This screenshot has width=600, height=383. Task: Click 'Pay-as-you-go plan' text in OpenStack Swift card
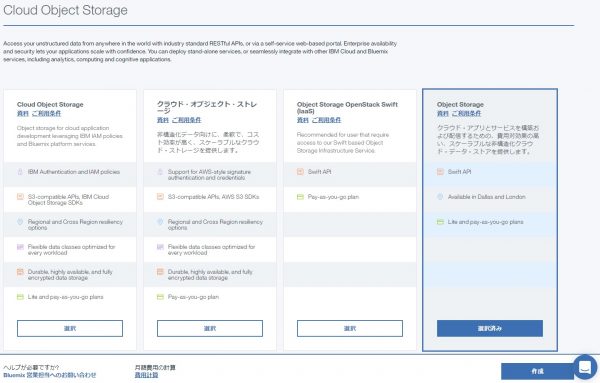[333, 197]
